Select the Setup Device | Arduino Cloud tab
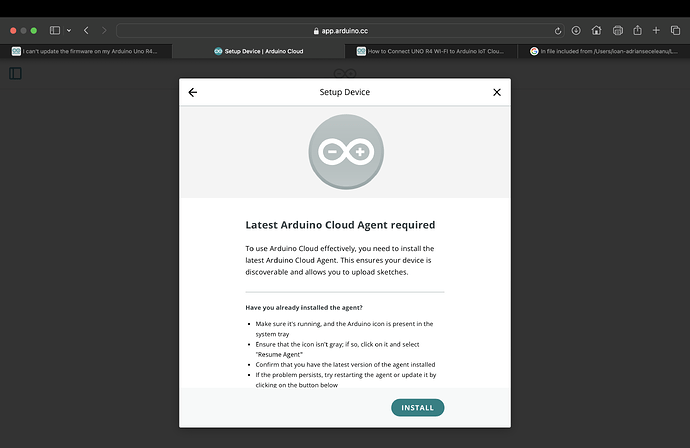The image size is (690, 448). click(258, 51)
